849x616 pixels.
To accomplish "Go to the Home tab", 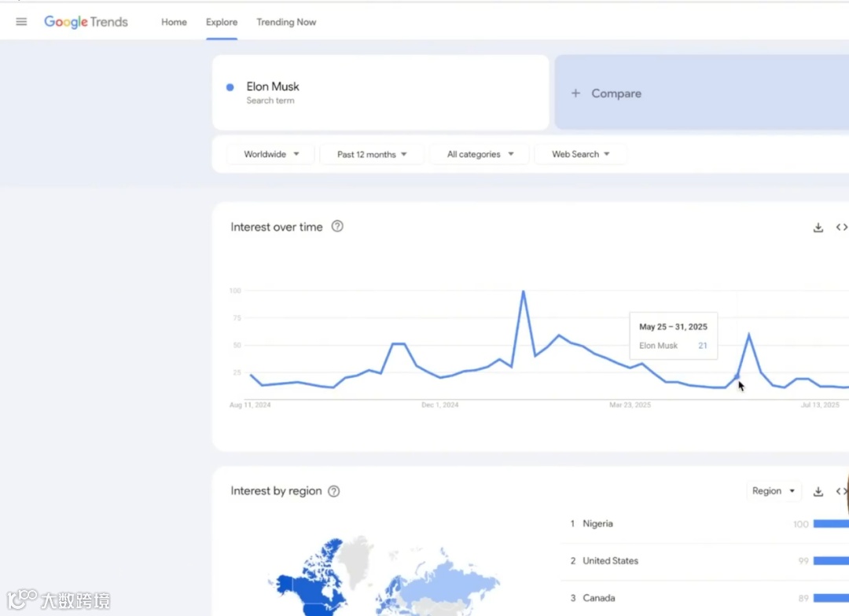I will click(174, 22).
